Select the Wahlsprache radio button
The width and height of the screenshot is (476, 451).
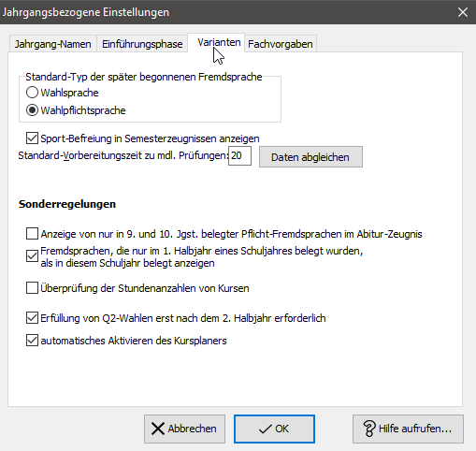pos(32,93)
